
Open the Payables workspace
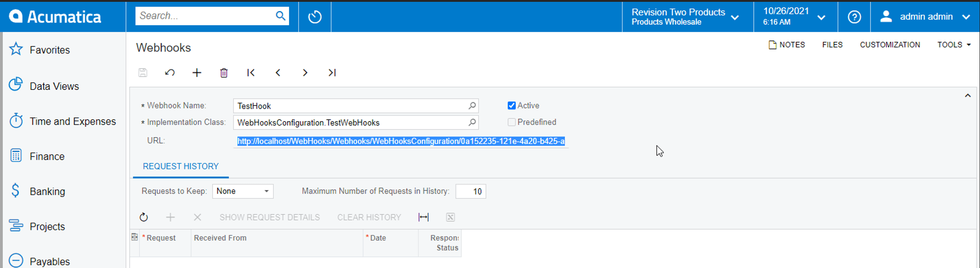[49, 262]
